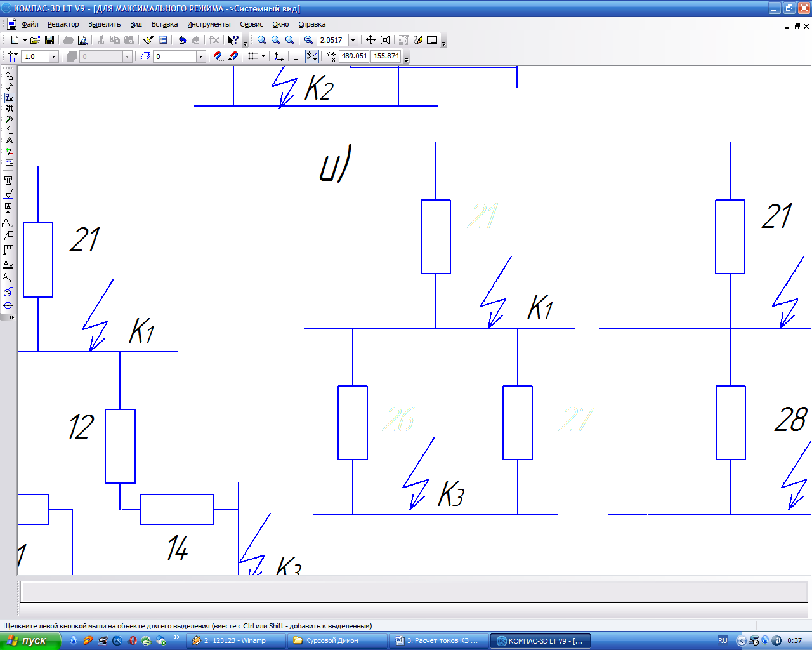The width and height of the screenshot is (812, 650).
Task: Open the Окно menu
Action: click(280, 24)
